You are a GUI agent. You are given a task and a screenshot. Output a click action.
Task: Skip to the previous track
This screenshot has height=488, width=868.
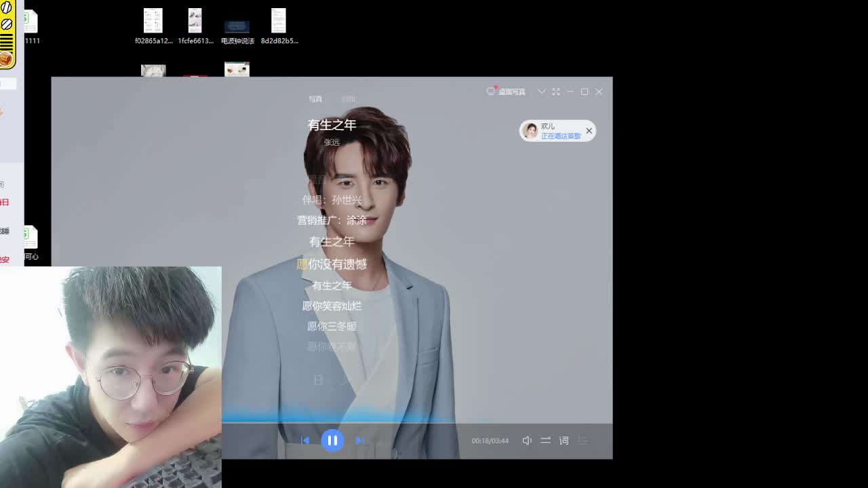[x=305, y=441]
